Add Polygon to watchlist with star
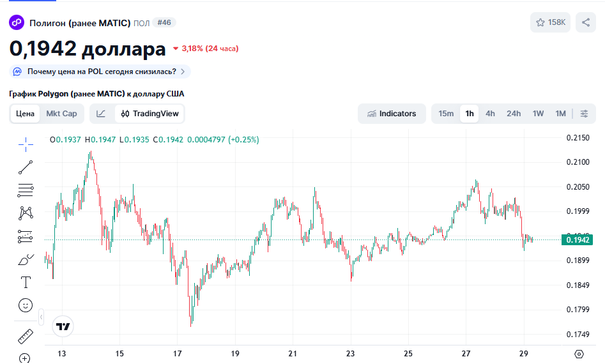Screen dimensions: 605x364 click(x=550, y=22)
